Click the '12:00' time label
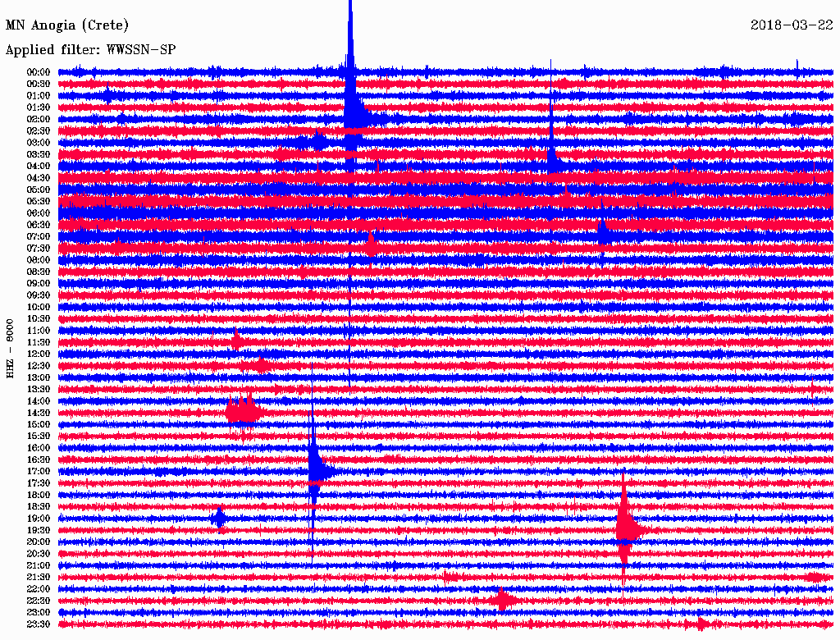 pos(38,354)
